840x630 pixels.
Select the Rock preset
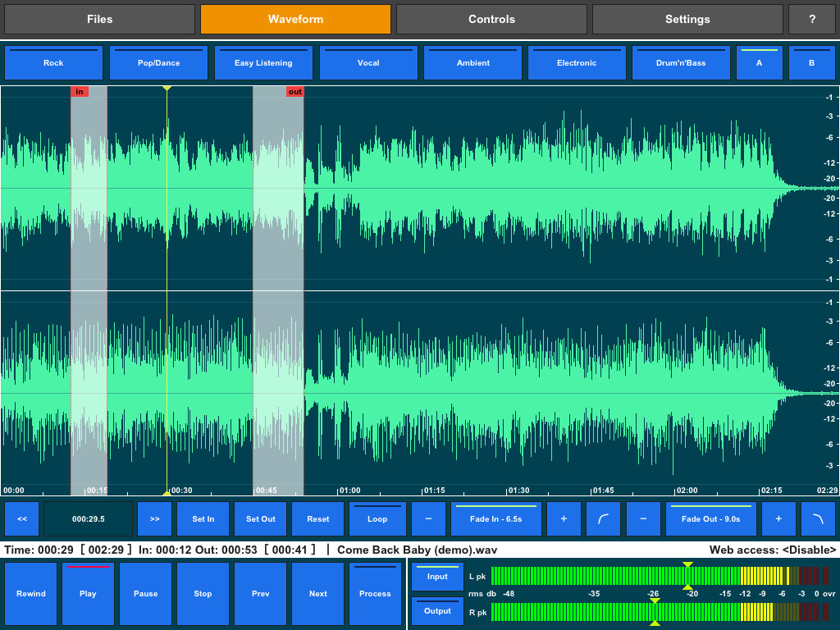pyautogui.click(x=53, y=62)
